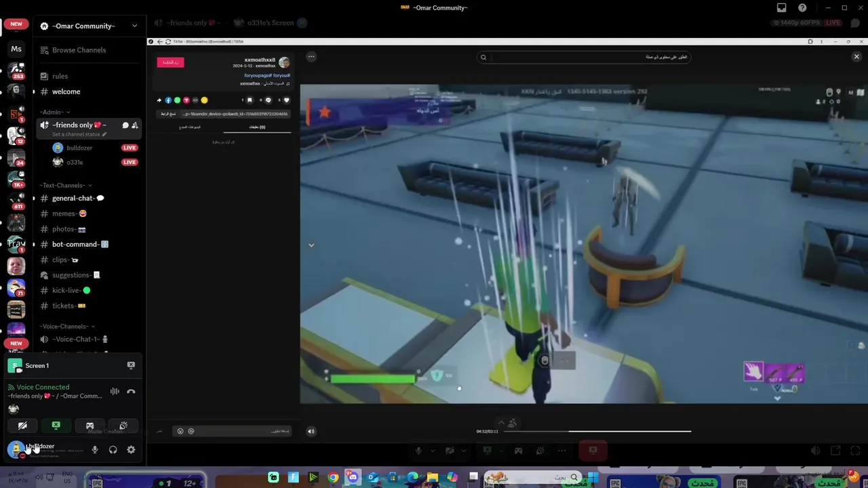Open Google Chrome from the taskbar
This screenshot has width=868, height=488.
coord(333,478)
